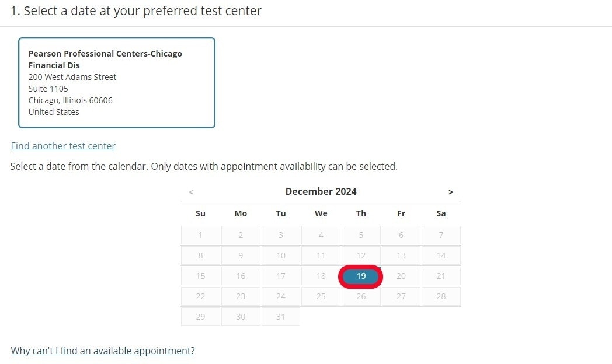Click December 15 date cell

point(200,276)
